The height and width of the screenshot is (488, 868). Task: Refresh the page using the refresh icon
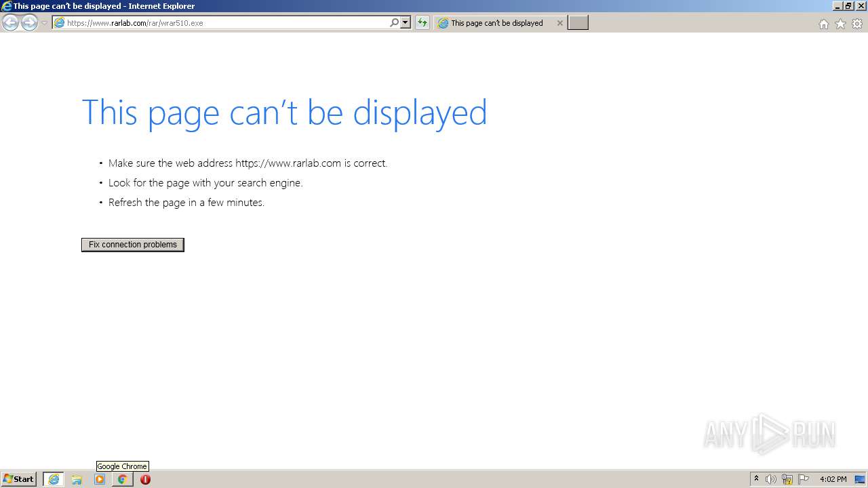422,23
